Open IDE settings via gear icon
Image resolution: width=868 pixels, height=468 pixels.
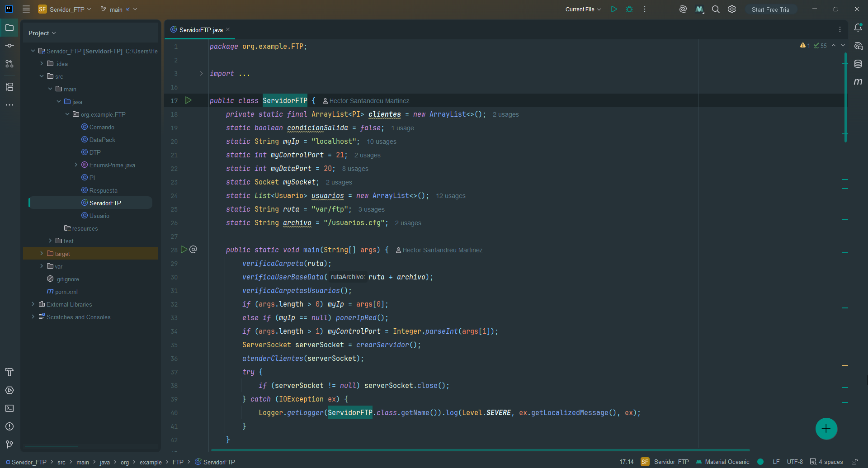point(732,9)
